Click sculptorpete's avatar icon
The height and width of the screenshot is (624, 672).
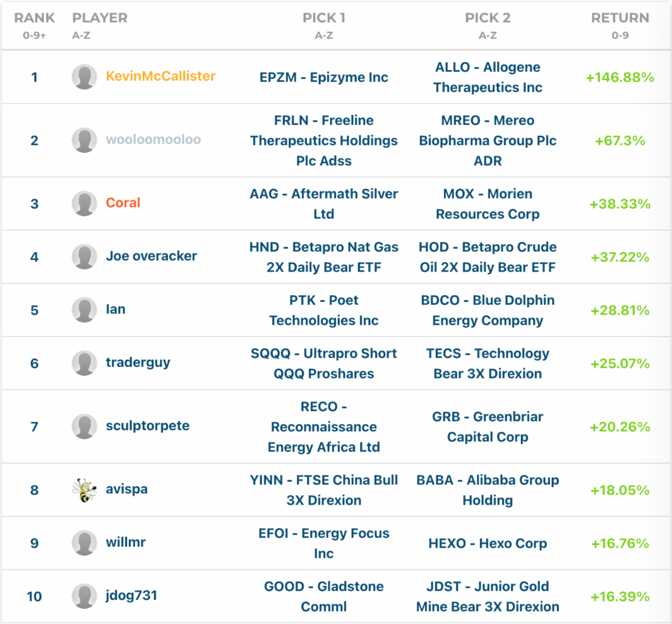pyautogui.click(x=85, y=426)
